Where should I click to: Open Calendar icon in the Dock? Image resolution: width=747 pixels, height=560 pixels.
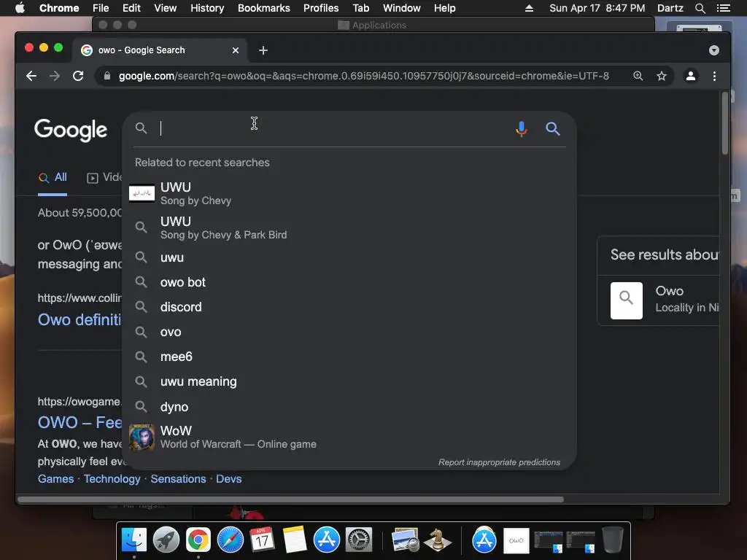coord(262,540)
